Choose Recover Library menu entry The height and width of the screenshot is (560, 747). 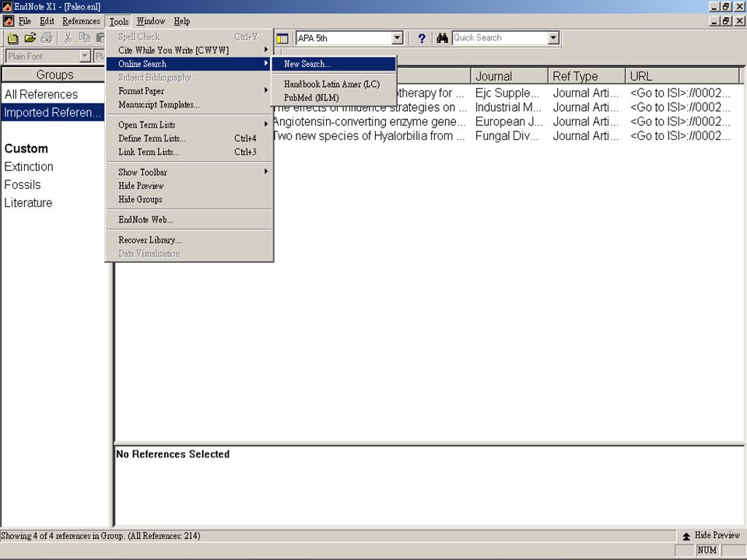pyautogui.click(x=189, y=240)
